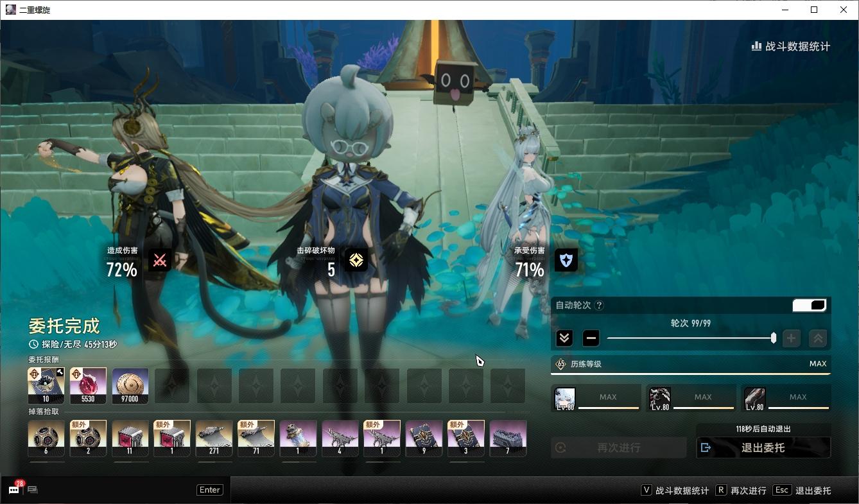Set rounds to maximum with double-up chevron
Image resolution: width=859 pixels, height=504 pixels.
(x=818, y=338)
